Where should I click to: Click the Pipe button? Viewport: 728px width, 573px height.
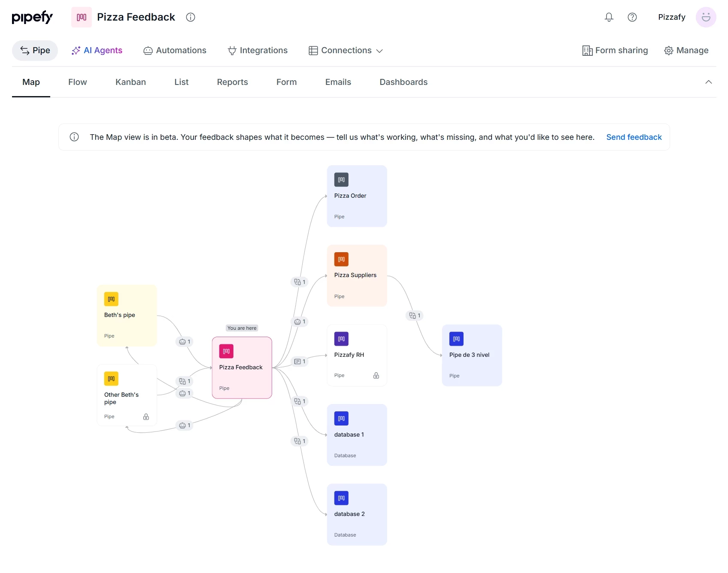click(35, 51)
